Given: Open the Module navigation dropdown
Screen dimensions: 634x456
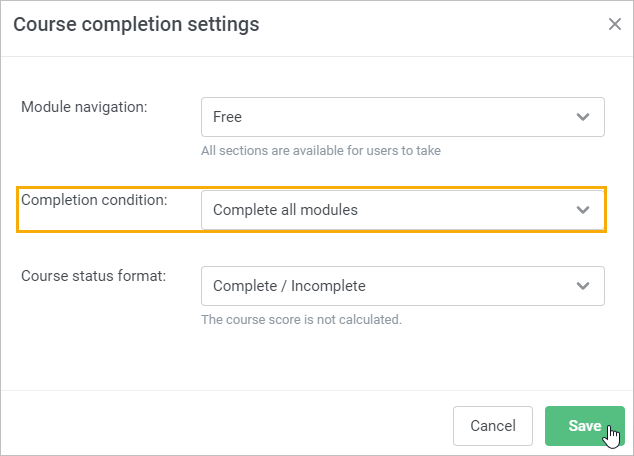Looking at the screenshot, I should coord(403,117).
